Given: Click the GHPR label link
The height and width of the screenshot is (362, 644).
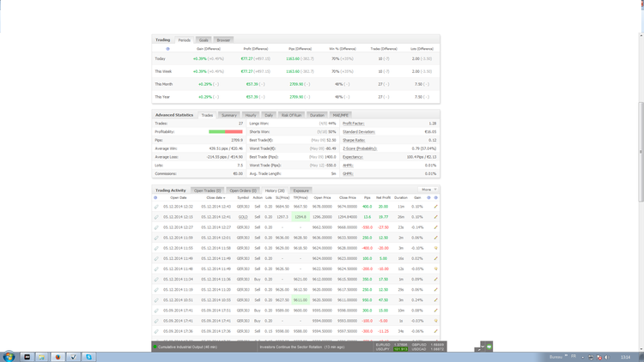Looking at the screenshot, I should 348,173.
